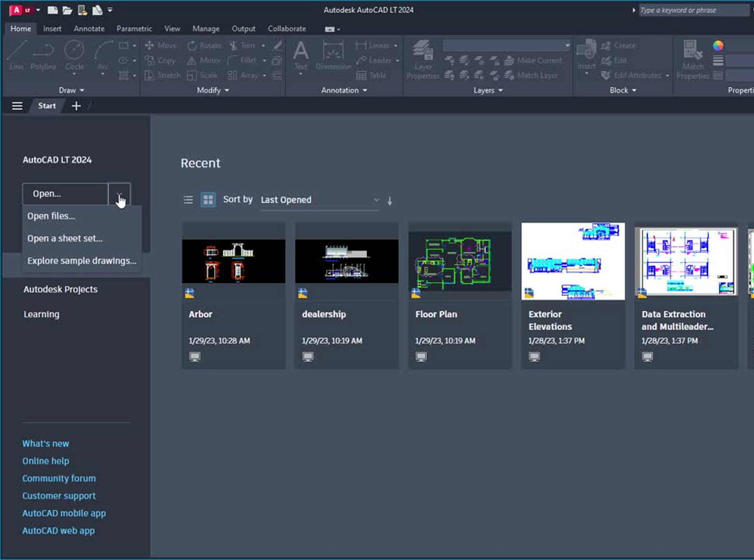Open the AutoCAD mobile app link

(x=64, y=513)
